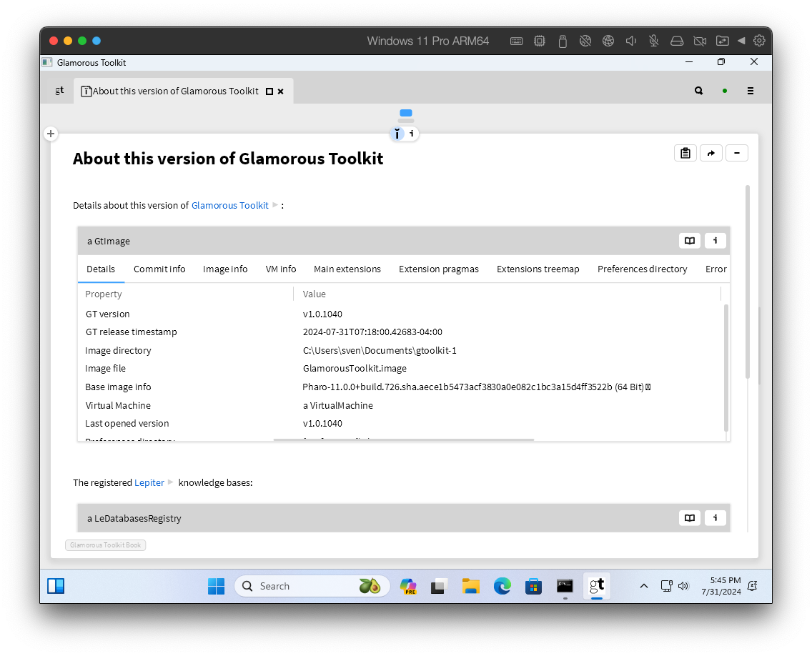The width and height of the screenshot is (812, 656).
Task: Click the green status dot indicator
Action: pyautogui.click(x=725, y=91)
